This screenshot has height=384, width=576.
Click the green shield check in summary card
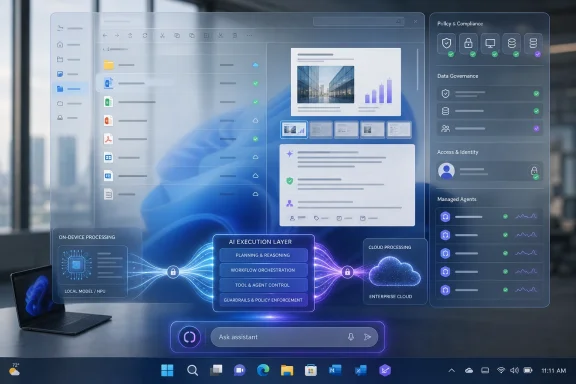(289, 181)
